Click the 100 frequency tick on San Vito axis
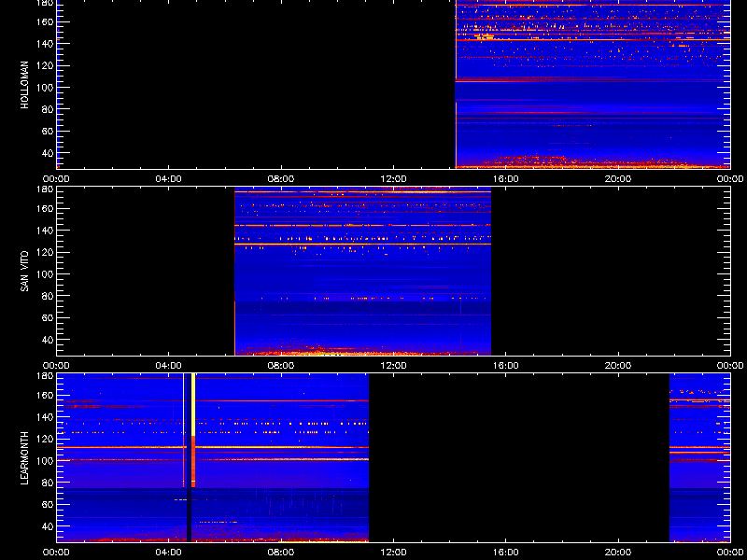 tap(45, 274)
